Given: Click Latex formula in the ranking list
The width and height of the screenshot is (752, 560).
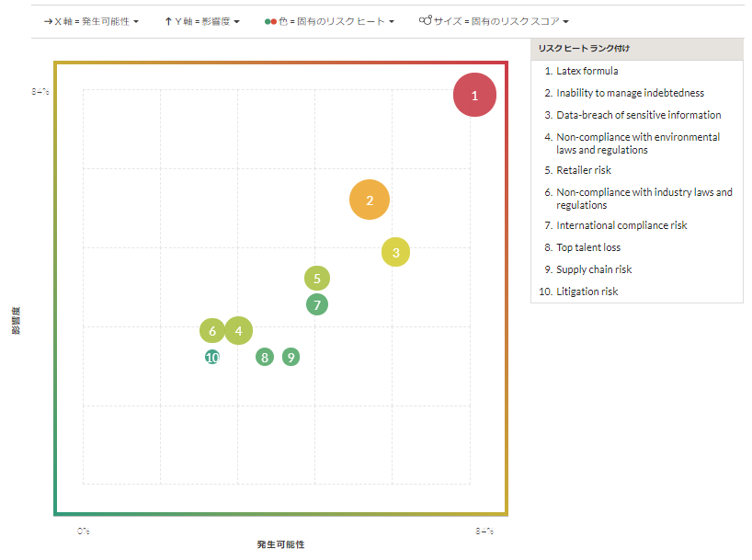Looking at the screenshot, I should (587, 71).
